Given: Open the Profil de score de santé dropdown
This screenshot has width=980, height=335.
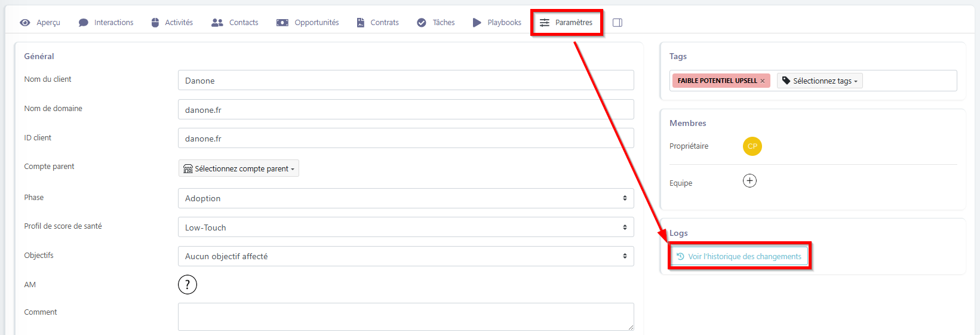Looking at the screenshot, I should (405, 228).
